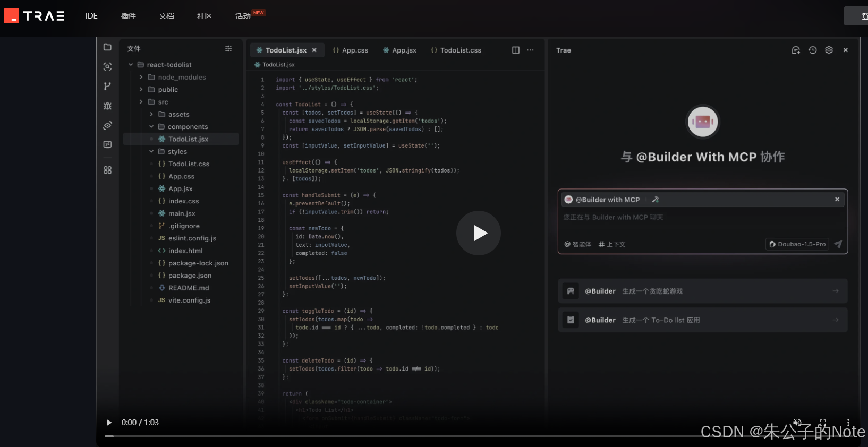Click the tools icon next to @Builder with MCP
868x447 pixels.
pos(656,200)
